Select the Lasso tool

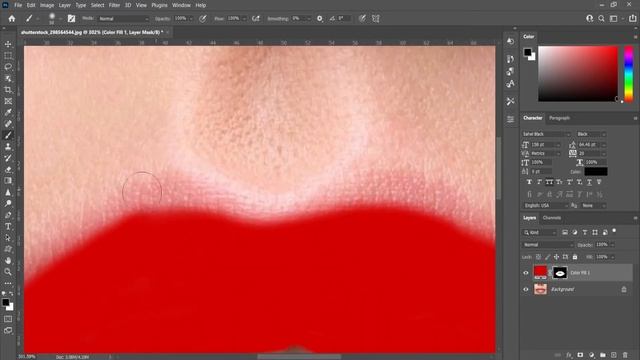coord(8,67)
